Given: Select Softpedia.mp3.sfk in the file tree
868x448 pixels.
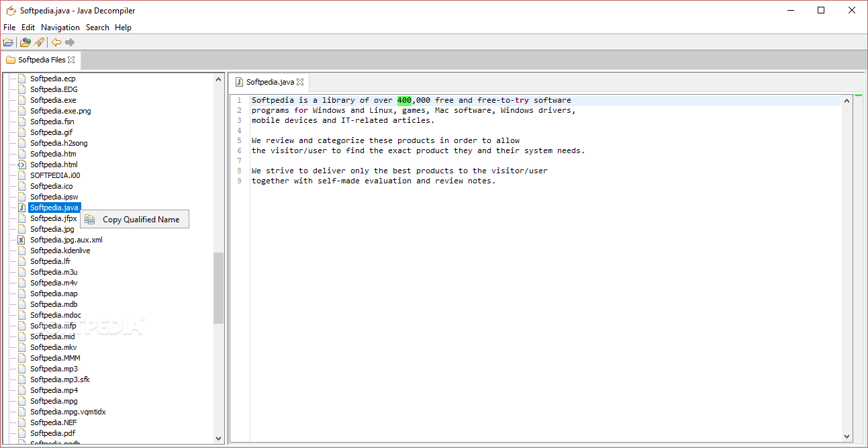Looking at the screenshot, I should tap(60, 379).
